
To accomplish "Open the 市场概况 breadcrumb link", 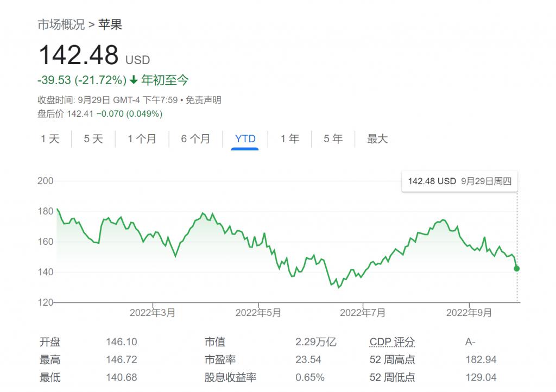I will pos(61,24).
